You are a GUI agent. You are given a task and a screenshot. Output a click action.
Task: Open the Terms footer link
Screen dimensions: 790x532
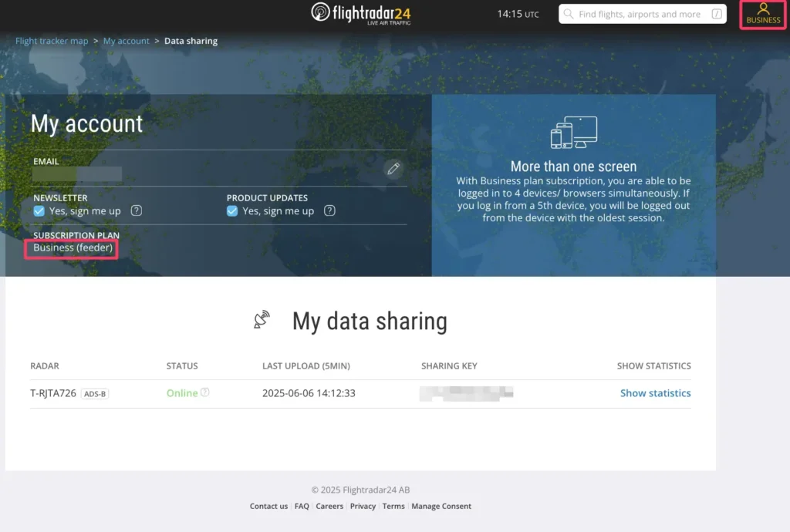[x=393, y=506]
